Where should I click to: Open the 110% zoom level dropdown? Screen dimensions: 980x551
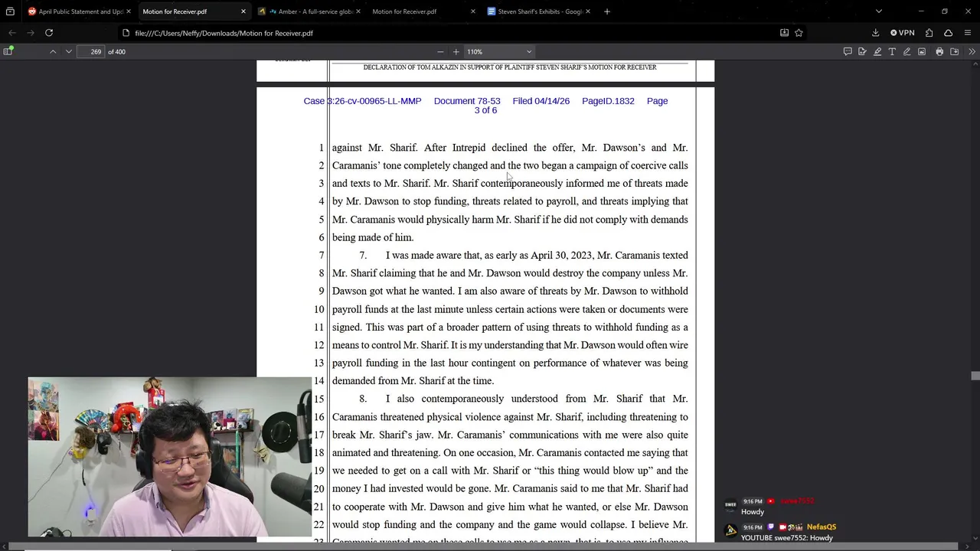tap(499, 51)
